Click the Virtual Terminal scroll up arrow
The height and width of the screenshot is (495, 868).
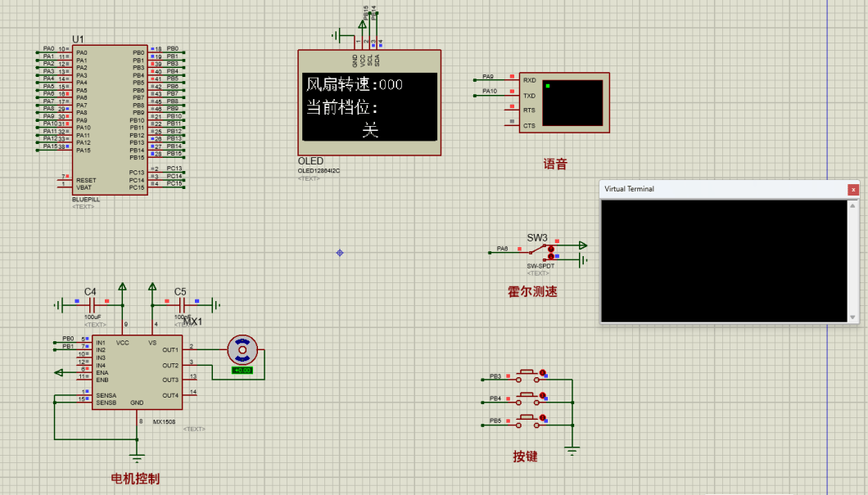point(853,205)
